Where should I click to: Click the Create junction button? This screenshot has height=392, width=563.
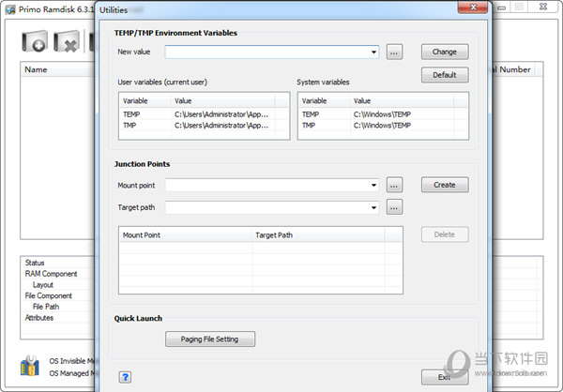(x=445, y=185)
